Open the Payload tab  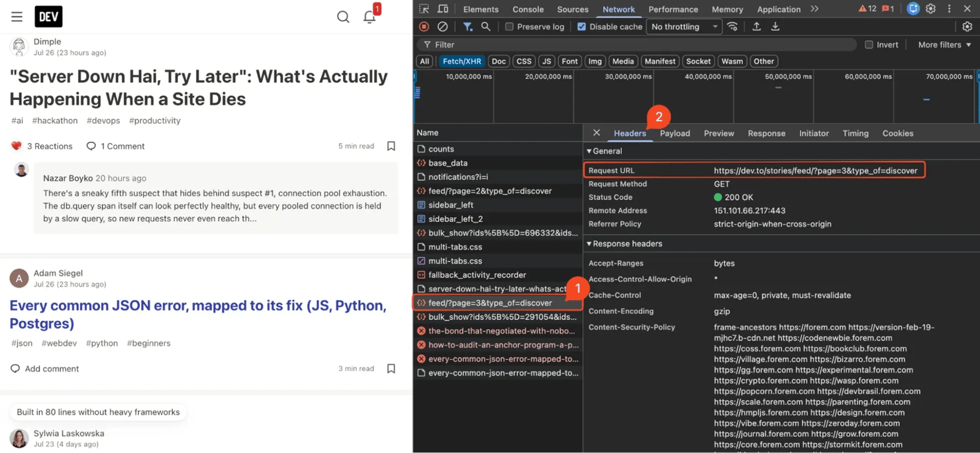click(x=675, y=133)
